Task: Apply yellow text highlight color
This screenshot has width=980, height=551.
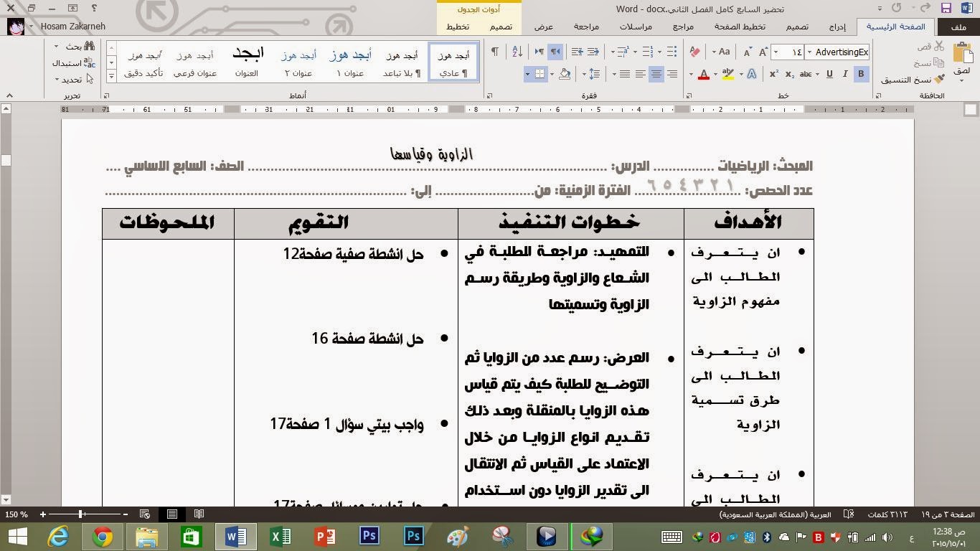Action: [728, 74]
